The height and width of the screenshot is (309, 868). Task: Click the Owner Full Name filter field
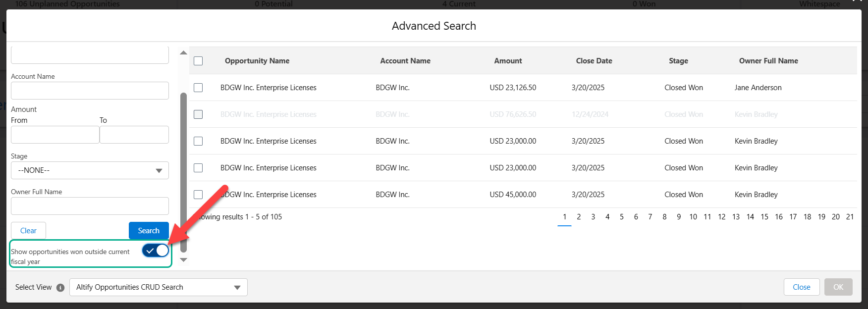90,206
